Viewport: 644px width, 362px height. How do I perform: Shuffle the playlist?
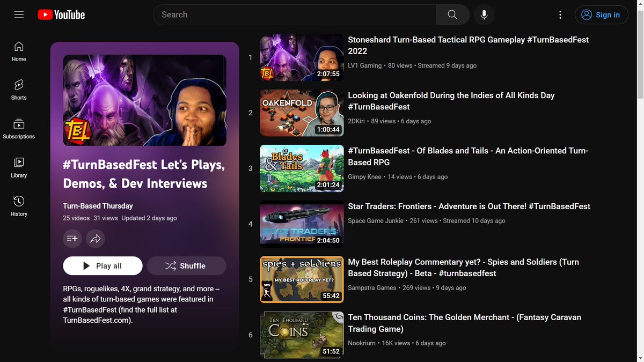[186, 265]
